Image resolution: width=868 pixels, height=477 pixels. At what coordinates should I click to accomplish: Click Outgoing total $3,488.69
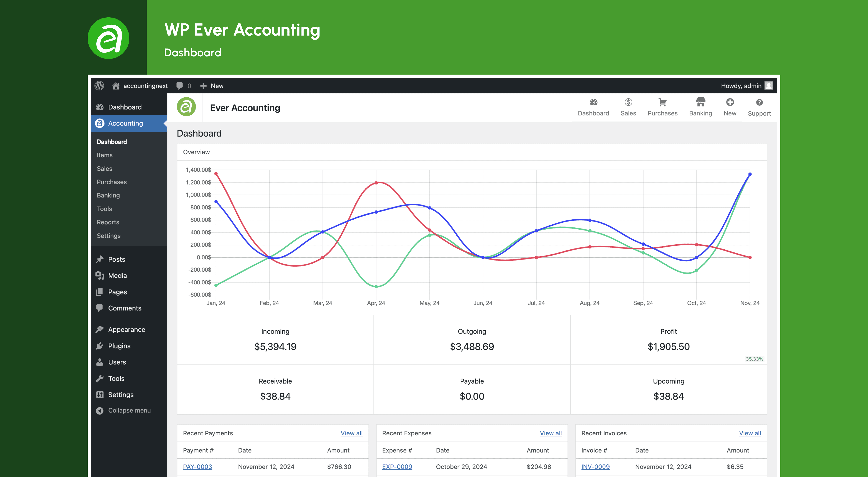(x=472, y=347)
